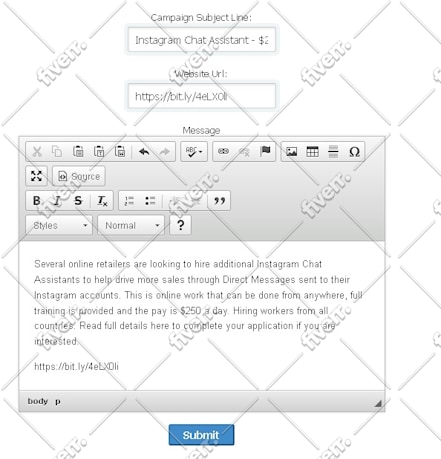Click the Campaign Subject Line field
Image resolution: width=441 pixels, height=459 pixels.
coord(202,40)
